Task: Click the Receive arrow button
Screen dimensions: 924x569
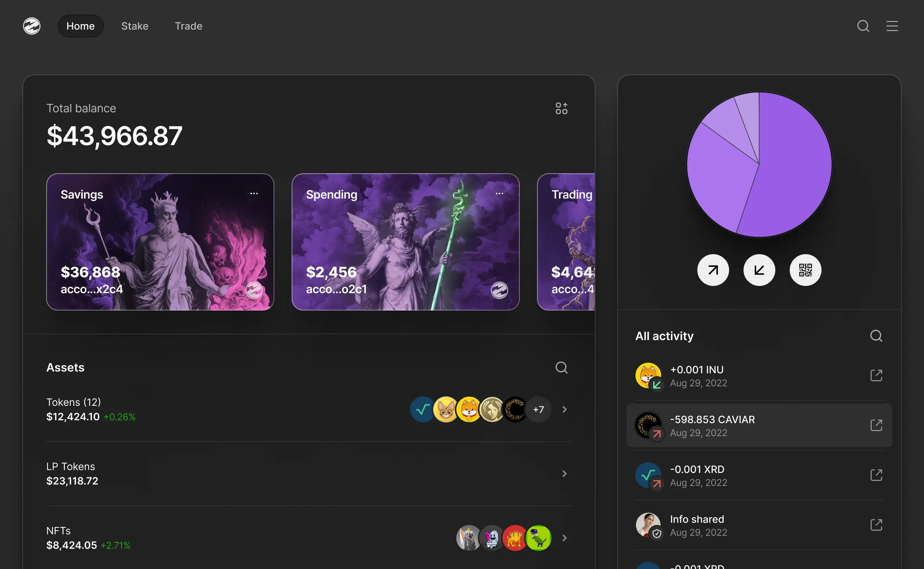Action: 759,270
